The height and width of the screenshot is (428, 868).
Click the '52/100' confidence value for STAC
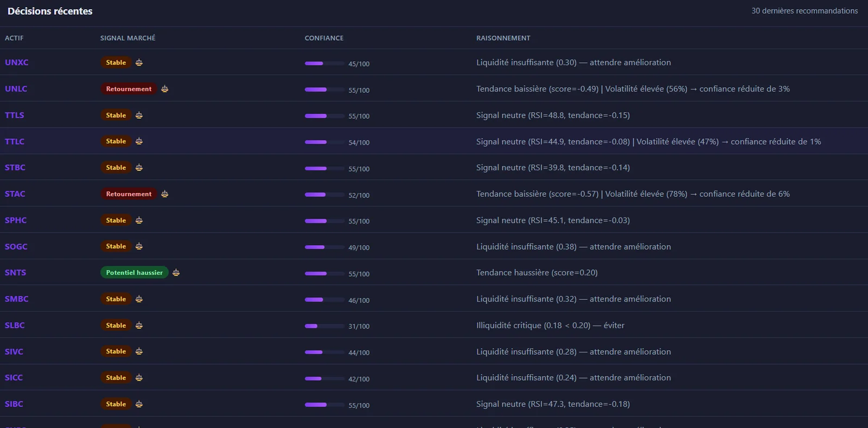point(359,195)
